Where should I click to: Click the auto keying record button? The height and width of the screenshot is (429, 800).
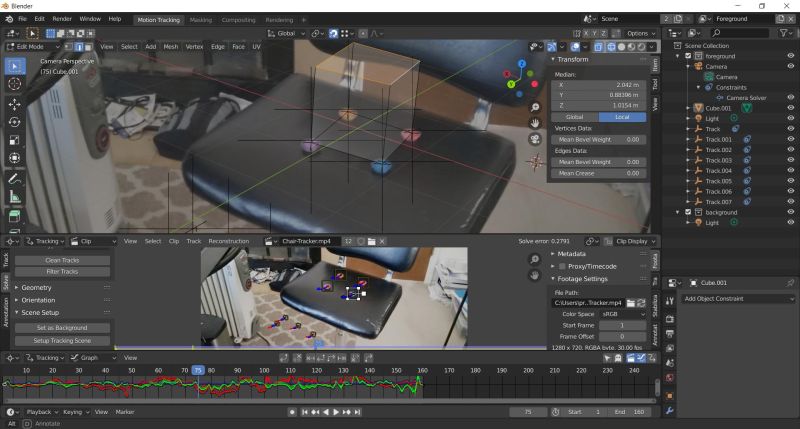point(292,412)
